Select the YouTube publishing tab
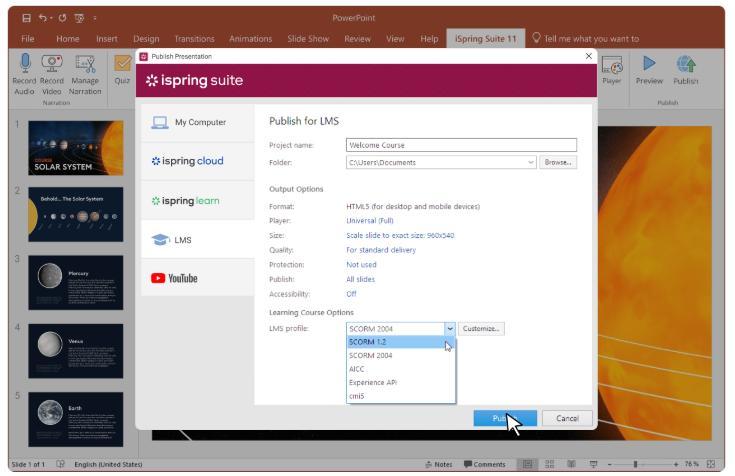 [x=197, y=278]
